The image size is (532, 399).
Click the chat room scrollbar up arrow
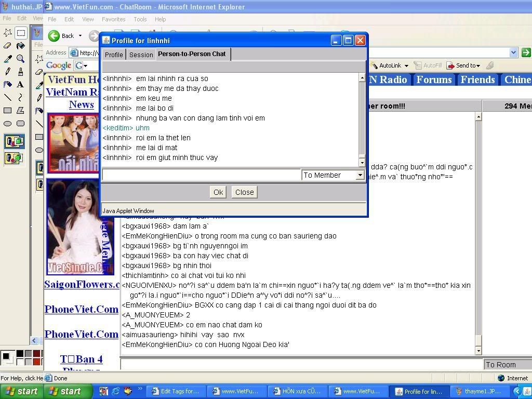click(478, 117)
